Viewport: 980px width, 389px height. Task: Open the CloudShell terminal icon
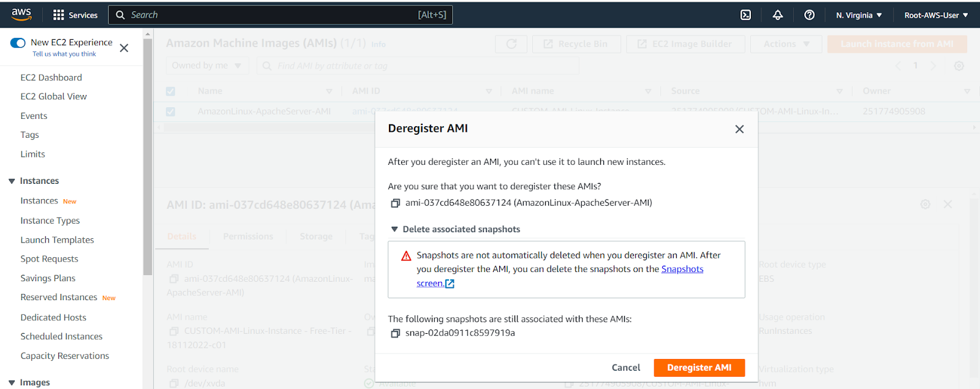745,15
